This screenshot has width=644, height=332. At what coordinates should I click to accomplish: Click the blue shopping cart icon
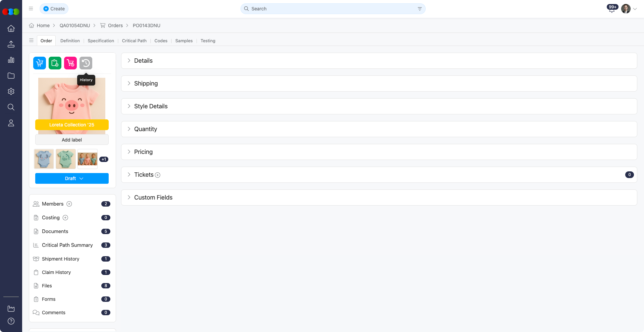[x=40, y=63]
